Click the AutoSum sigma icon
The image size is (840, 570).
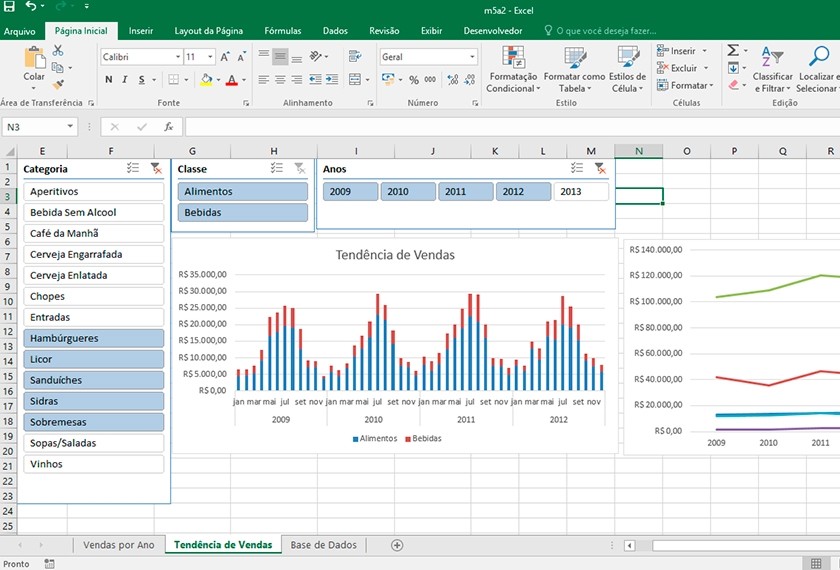(x=733, y=51)
